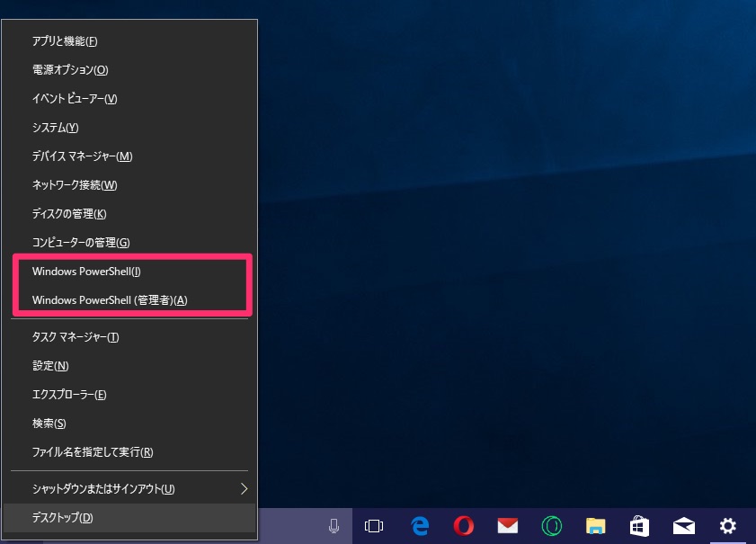The height and width of the screenshot is (544, 756).
Task: Open タスク マネージャー
Action: point(129,337)
